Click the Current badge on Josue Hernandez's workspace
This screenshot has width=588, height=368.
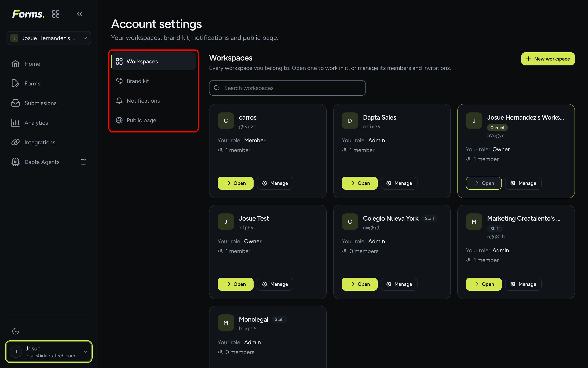coord(497,128)
